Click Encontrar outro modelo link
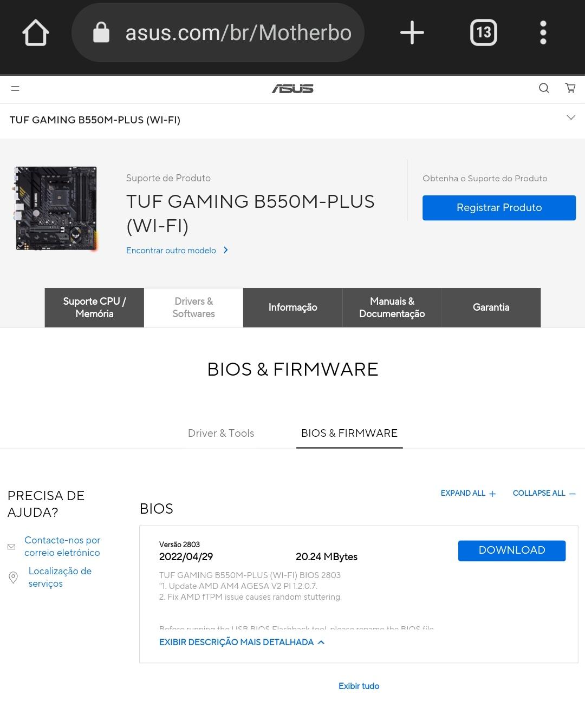The height and width of the screenshot is (728, 585). [x=177, y=250]
